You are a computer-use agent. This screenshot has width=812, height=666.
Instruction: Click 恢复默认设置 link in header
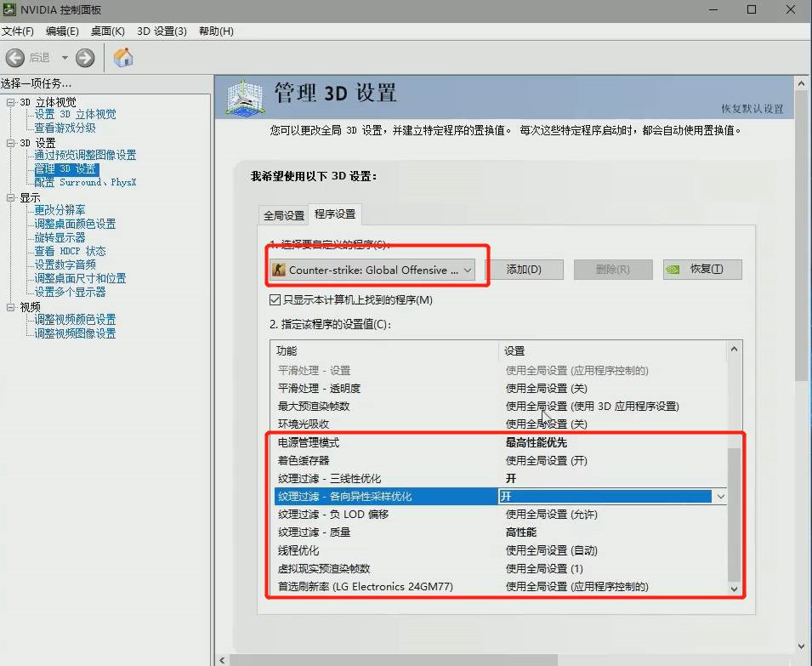point(752,109)
